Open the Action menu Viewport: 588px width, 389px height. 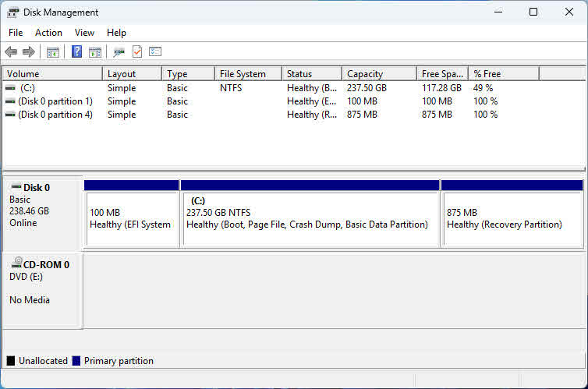[x=49, y=33]
